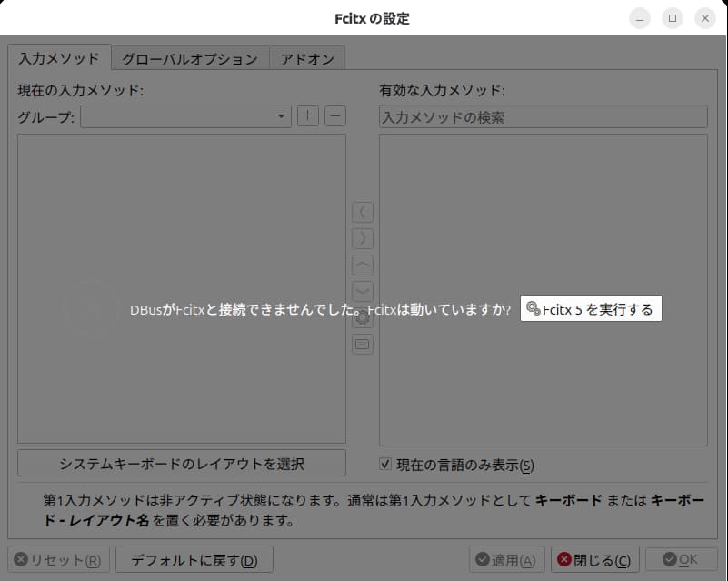This screenshot has width=728, height=581.
Task: Click the 適用 button
Action: 507,560
